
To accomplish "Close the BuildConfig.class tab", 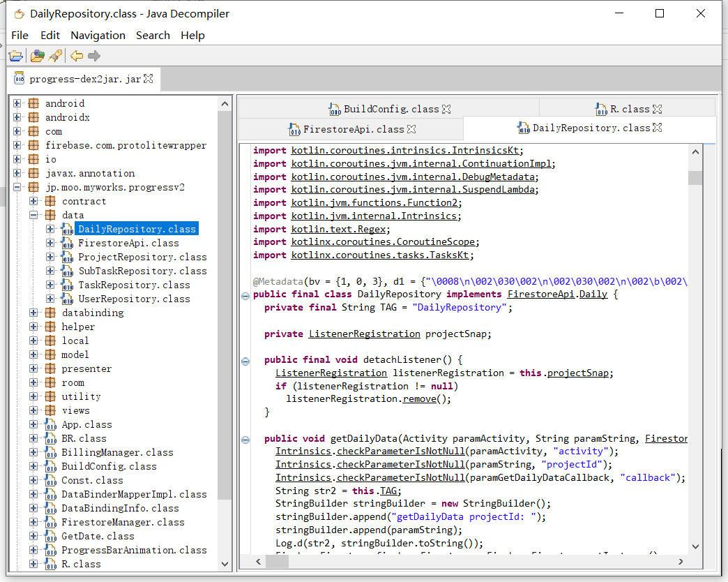I will tap(446, 109).
